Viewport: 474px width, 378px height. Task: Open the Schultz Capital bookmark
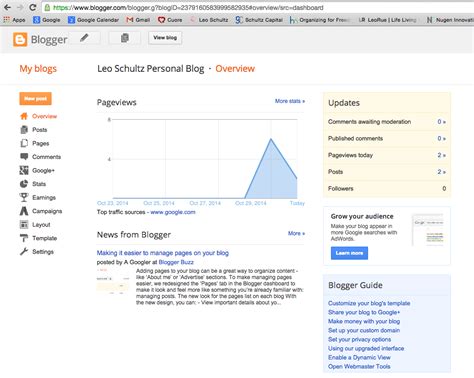[x=259, y=20]
